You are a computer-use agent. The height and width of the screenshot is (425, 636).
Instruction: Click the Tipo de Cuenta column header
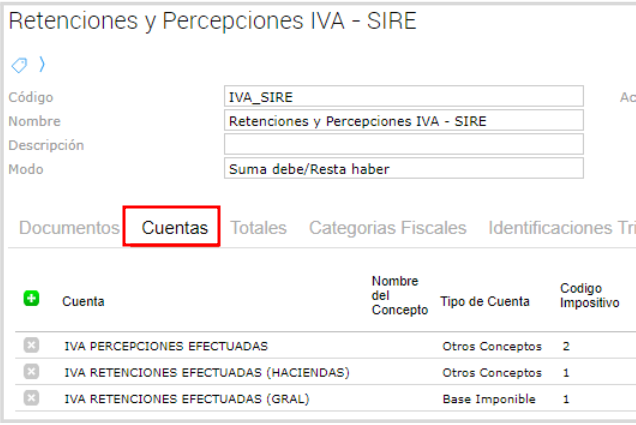485,301
